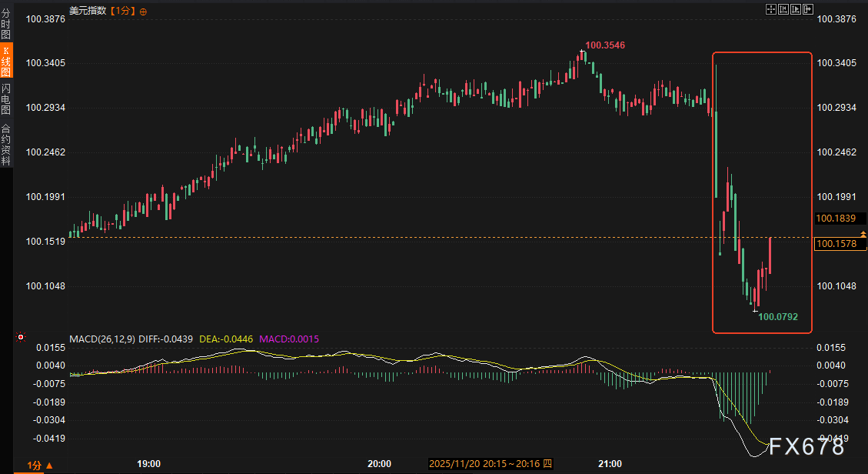Click the crosshair cursor icon at top right
Image resolution: width=868 pixels, height=474 pixels.
pos(771,9)
